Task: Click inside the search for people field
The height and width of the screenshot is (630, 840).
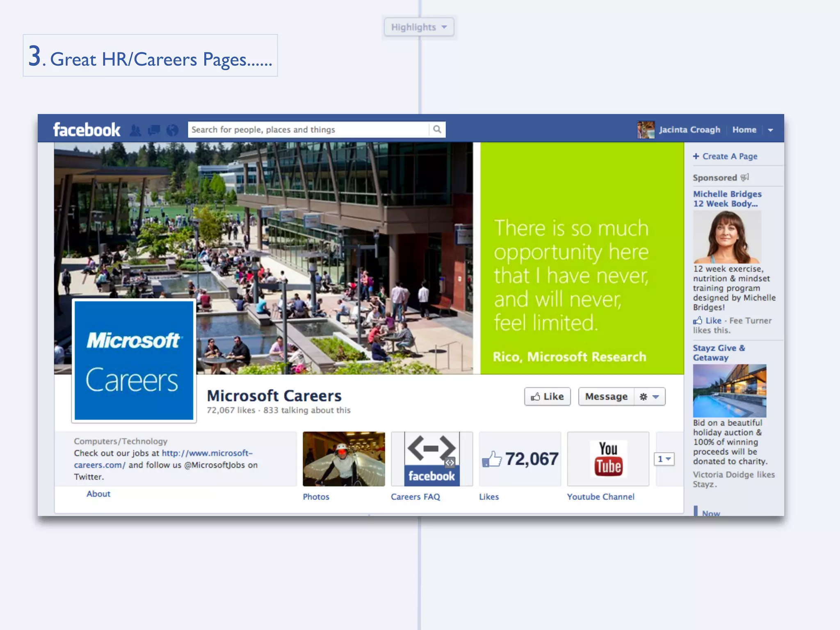Action: click(308, 130)
